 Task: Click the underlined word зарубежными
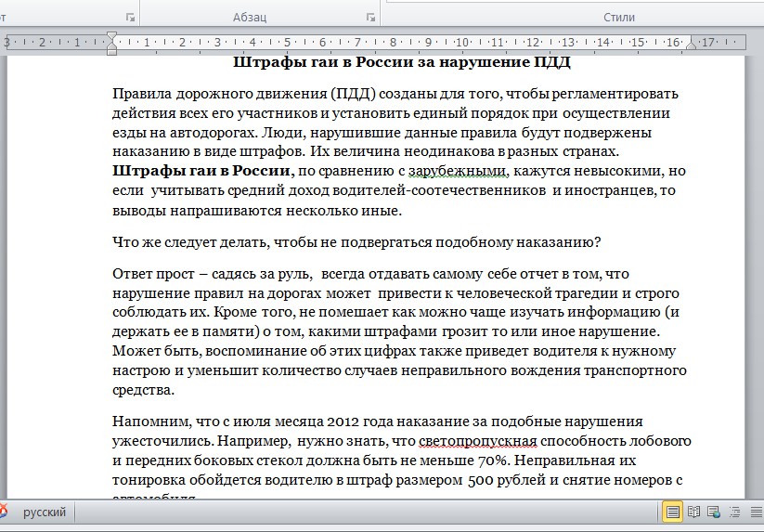[x=458, y=171]
